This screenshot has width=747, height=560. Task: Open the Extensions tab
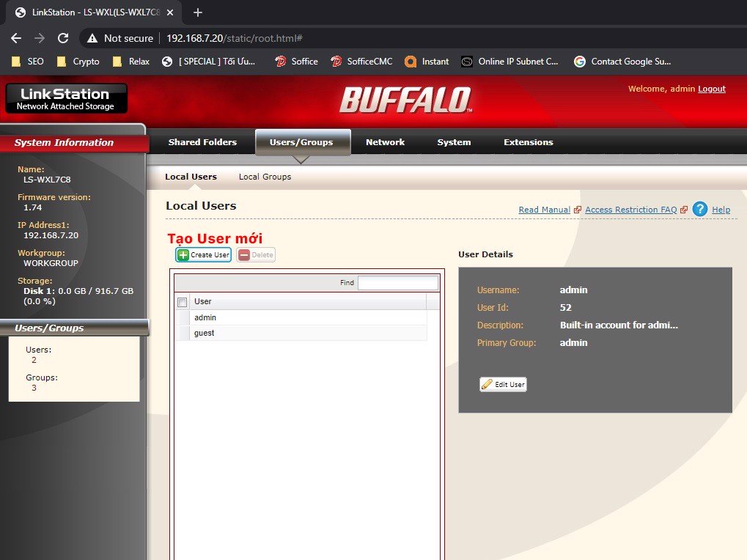[529, 142]
